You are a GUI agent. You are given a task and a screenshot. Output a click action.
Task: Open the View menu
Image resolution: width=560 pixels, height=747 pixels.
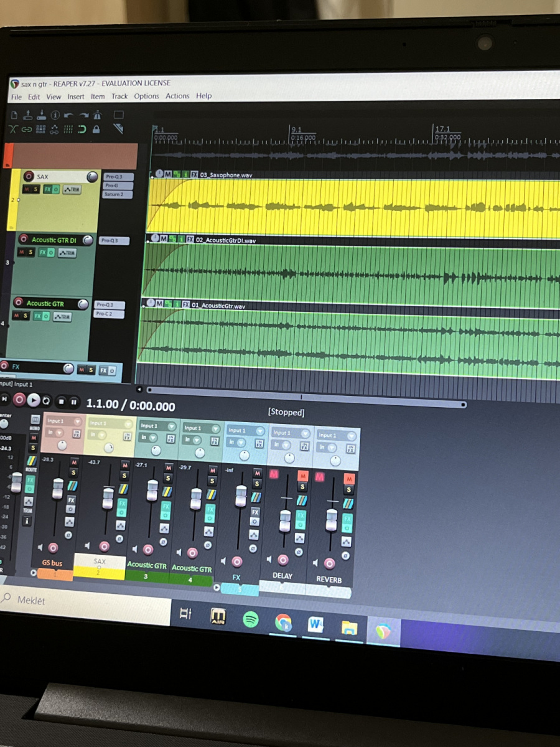tap(54, 97)
